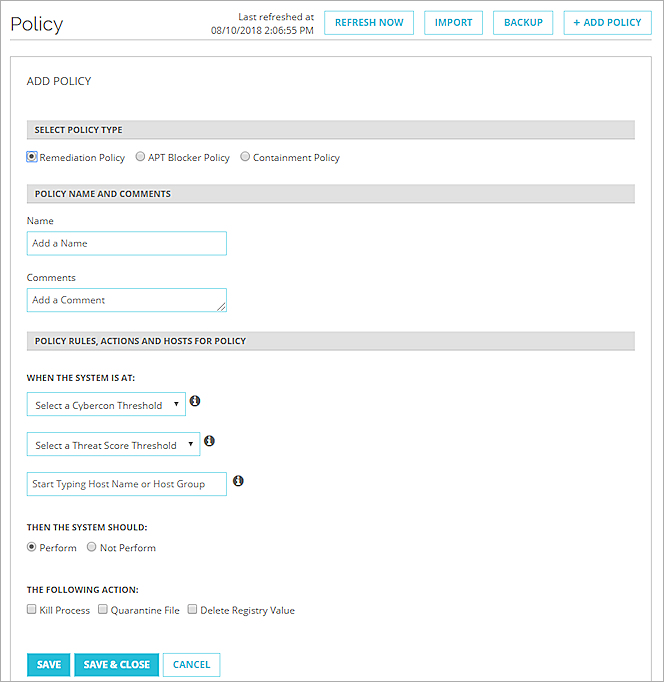This screenshot has height=682, width=664.
Task: Click info icon next to Threat Score Threshold
Action: pyautogui.click(x=209, y=441)
